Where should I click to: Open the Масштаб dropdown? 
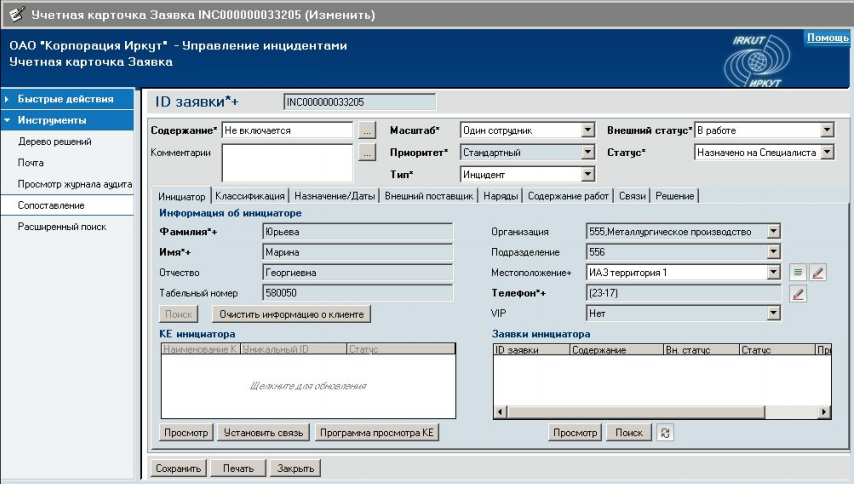tap(588, 130)
